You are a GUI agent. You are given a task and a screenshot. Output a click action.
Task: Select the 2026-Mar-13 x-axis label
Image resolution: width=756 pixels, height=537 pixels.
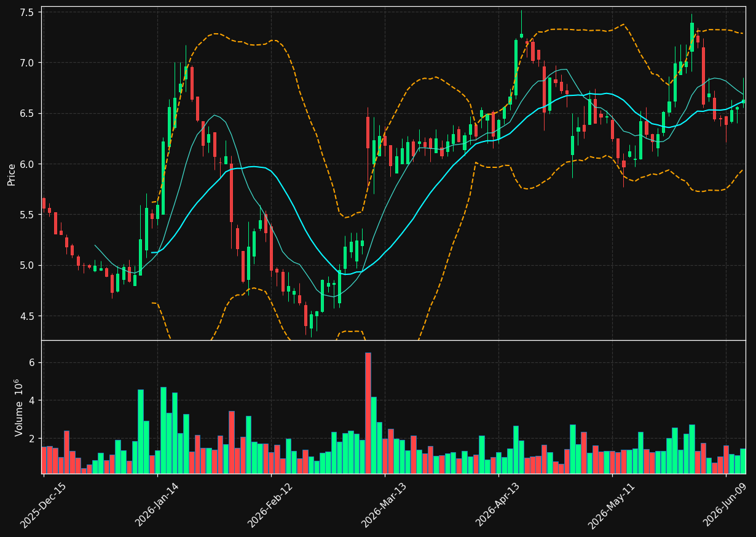(384, 505)
